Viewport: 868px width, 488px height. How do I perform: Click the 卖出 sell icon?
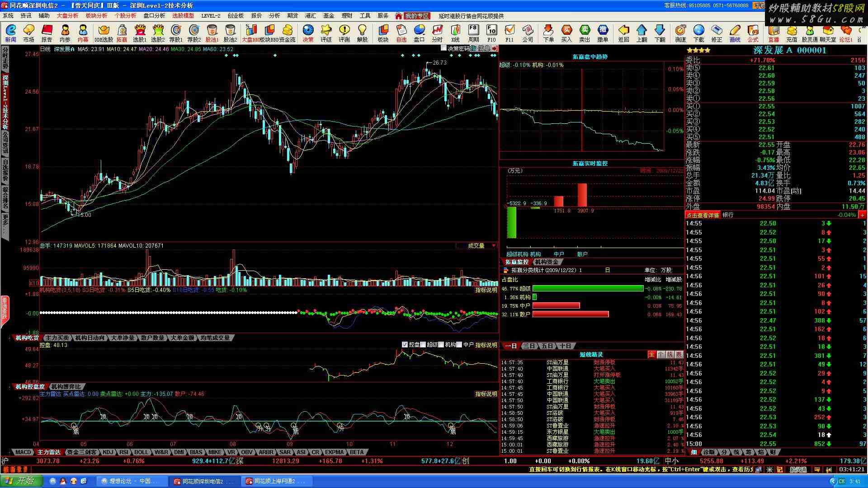(585, 33)
